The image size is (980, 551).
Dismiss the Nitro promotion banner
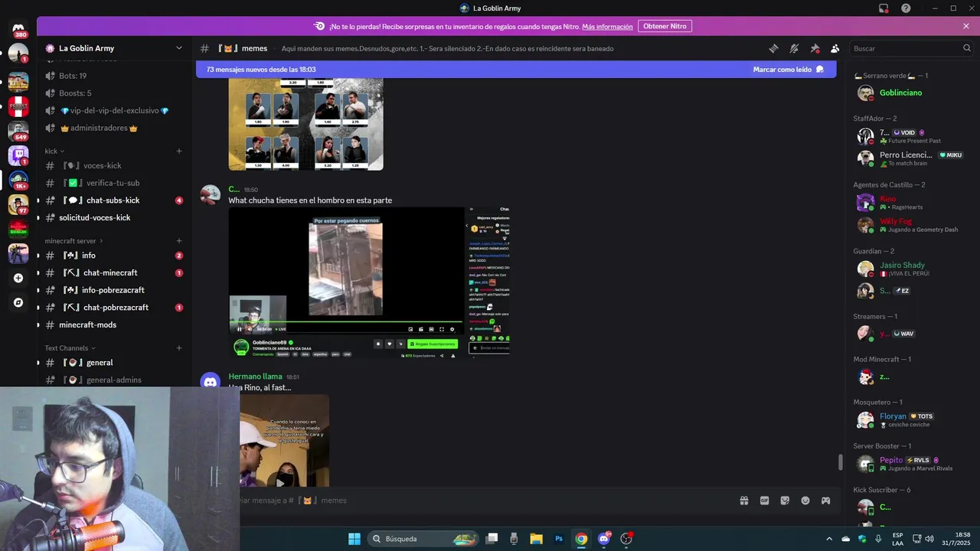[966, 26]
